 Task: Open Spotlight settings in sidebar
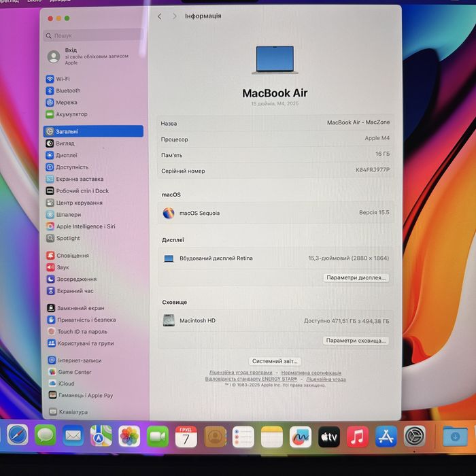click(x=63, y=238)
